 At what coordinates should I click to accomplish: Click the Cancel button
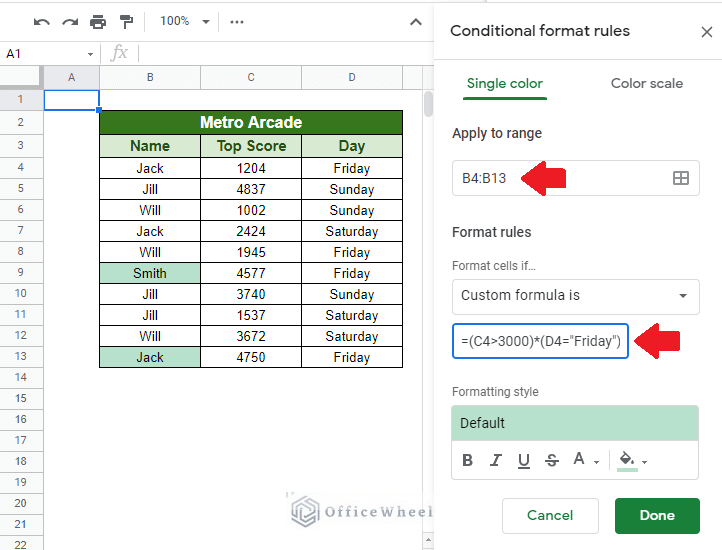[550, 515]
